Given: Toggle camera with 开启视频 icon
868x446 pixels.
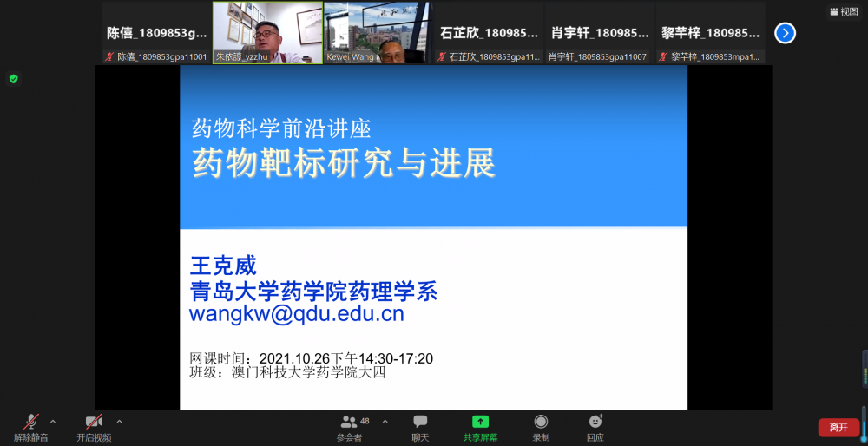Looking at the screenshot, I should coord(93,423).
